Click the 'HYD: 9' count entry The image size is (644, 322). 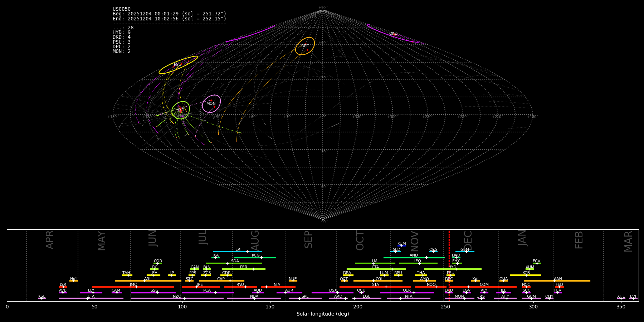pos(122,33)
